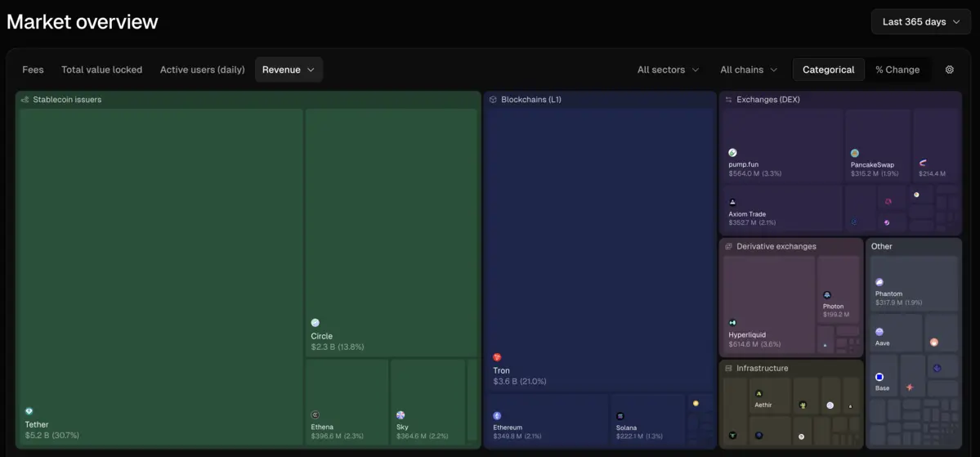Screen dimensions: 980x457
Task: Click the Stablecoin issuers sector icon
Action: (x=25, y=100)
